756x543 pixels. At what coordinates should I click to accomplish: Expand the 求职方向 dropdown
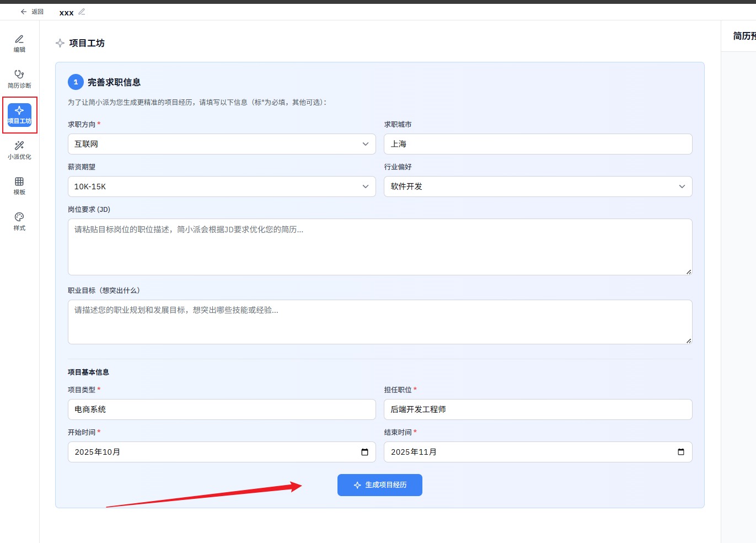(x=222, y=144)
